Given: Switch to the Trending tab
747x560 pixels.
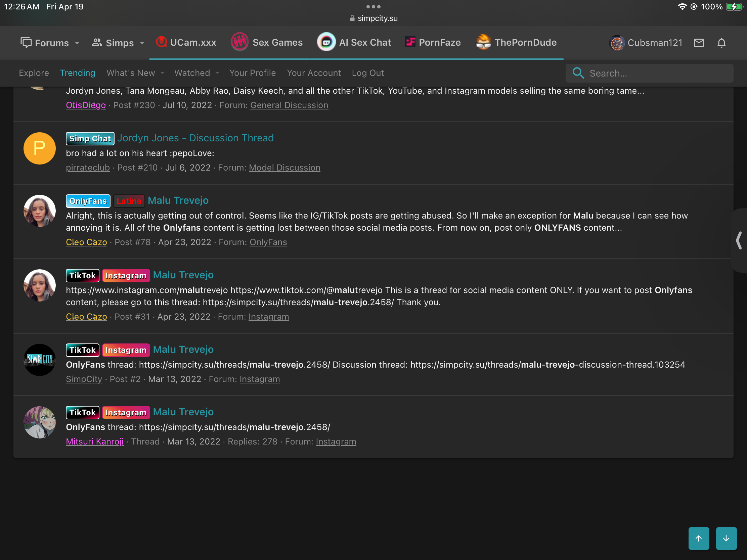Looking at the screenshot, I should click(77, 73).
